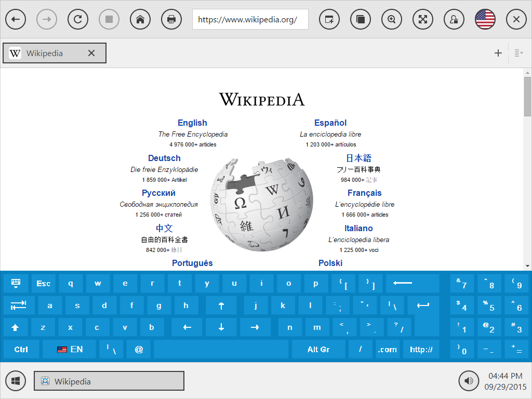
Task: Add a new tab with plus button
Action: pos(498,53)
